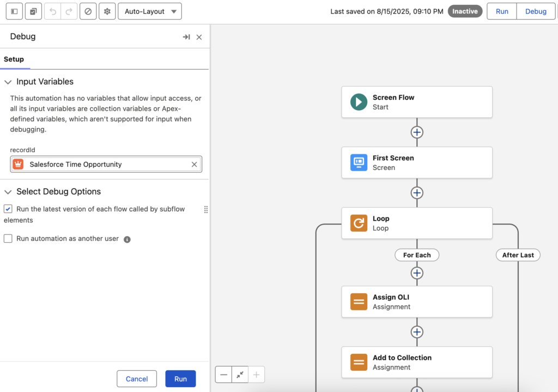This screenshot has height=392, width=558.
Task: Click the circle-slash toolbar icon
Action: click(x=88, y=11)
